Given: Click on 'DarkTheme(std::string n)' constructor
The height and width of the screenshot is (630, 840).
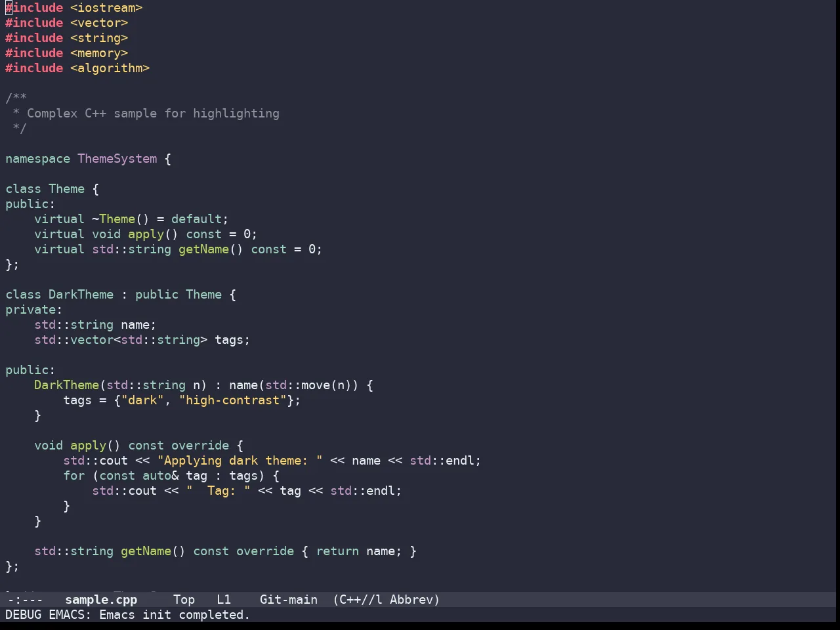Looking at the screenshot, I should [x=121, y=385].
